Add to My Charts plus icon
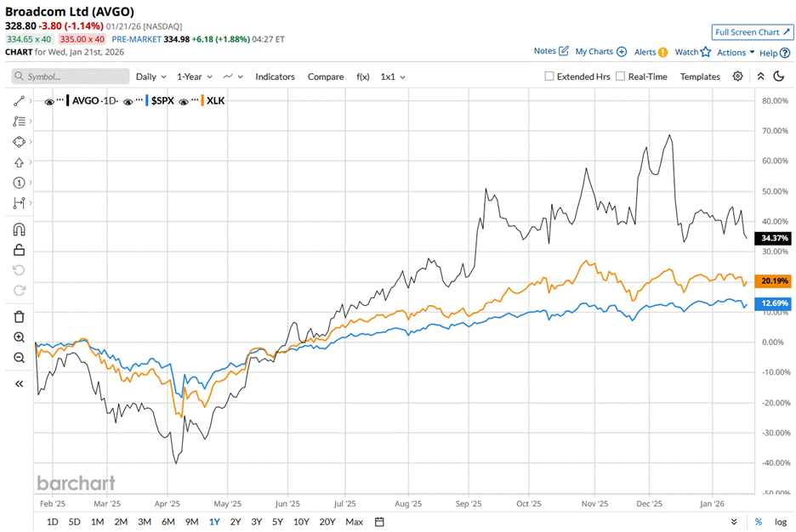 pyautogui.click(x=622, y=52)
